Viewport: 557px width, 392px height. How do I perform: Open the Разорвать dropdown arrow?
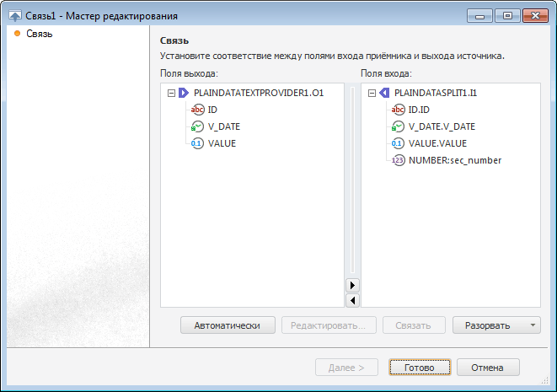(x=533, y=325)
